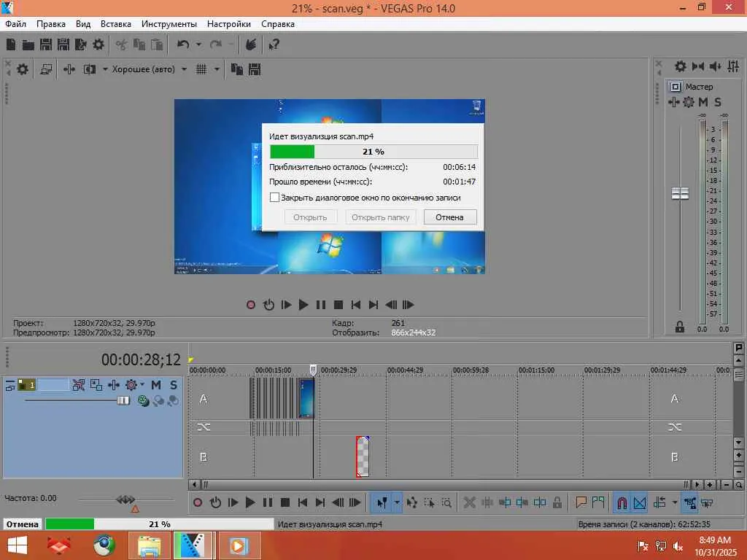
Task: Toggle Automatic Crossfades icon
Action: point(640,502)
